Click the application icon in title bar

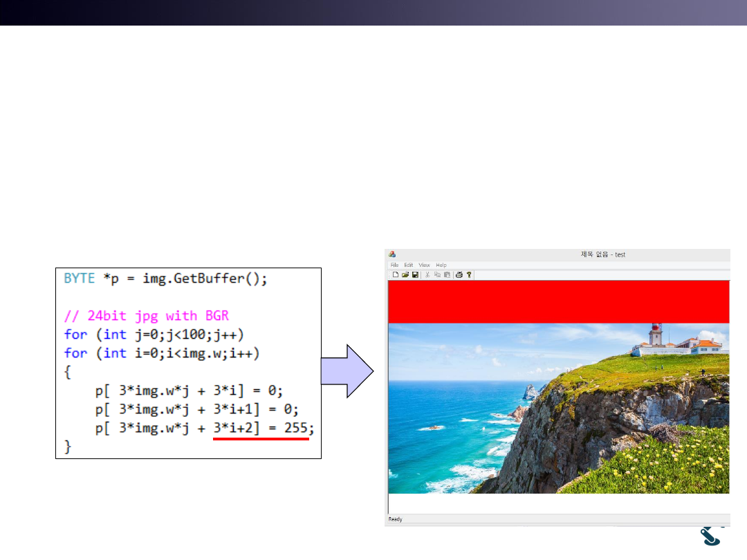coord(392,254)
